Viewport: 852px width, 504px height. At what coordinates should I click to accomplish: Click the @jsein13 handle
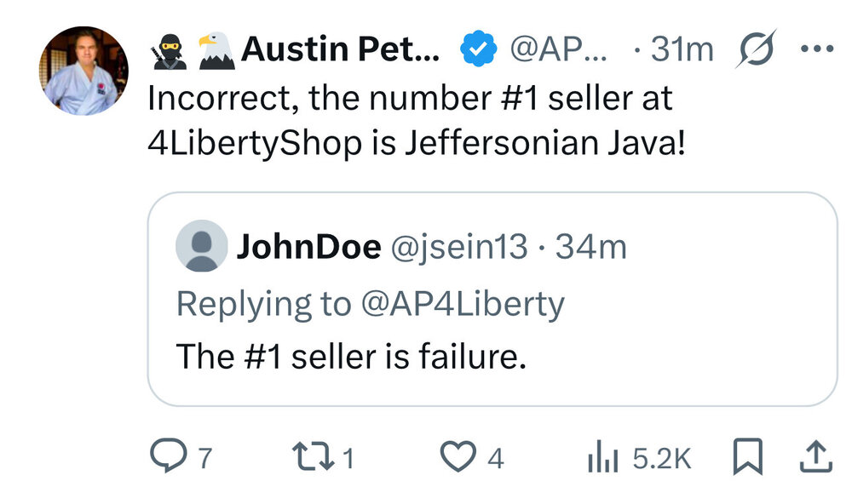(x=459, y=248)
